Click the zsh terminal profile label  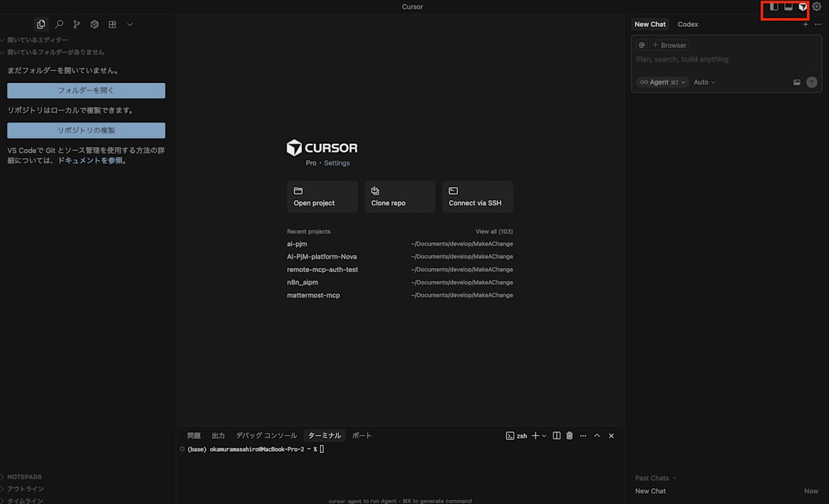click(517, 436)
